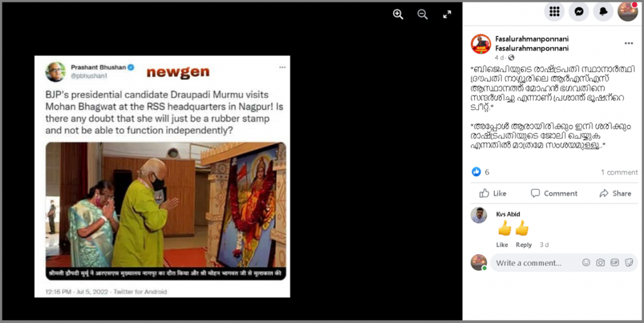Click the Comment button

(554, 194)
